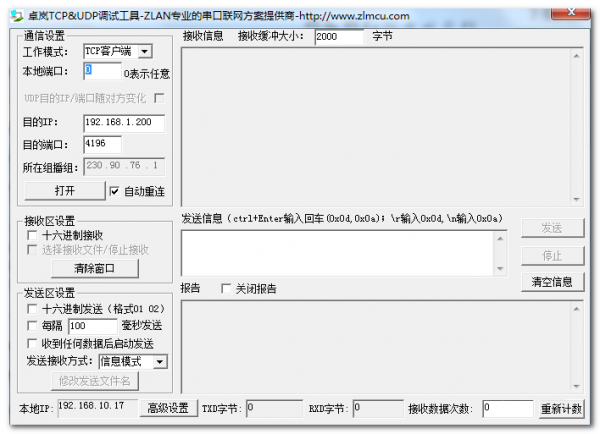Close the window with the X button
Viewport: 600px width, 434px height.
[571, 13]
